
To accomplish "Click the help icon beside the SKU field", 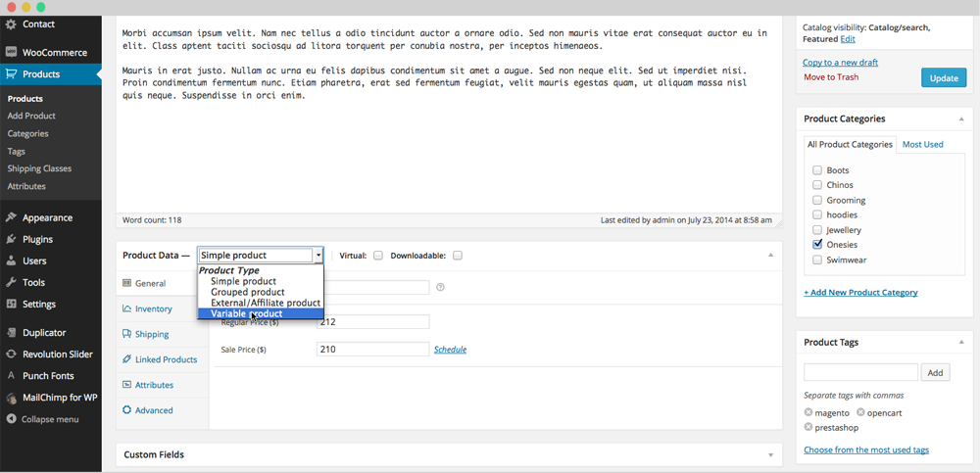I will 441,287.
